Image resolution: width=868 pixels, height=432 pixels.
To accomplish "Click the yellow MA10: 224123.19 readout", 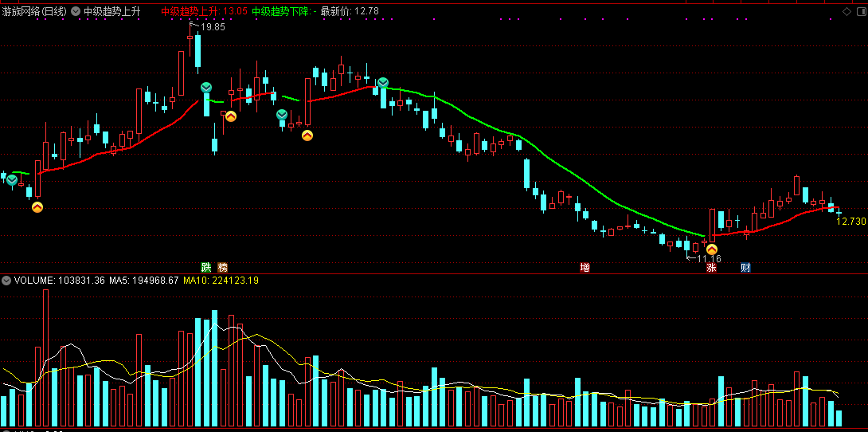I will [221, 281].
